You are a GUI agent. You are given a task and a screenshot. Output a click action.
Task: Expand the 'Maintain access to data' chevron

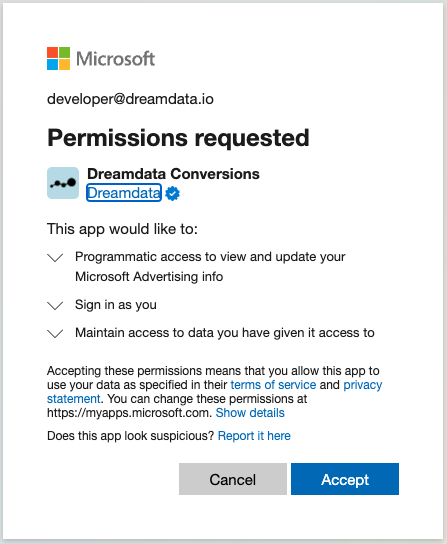tap(55, 333)
